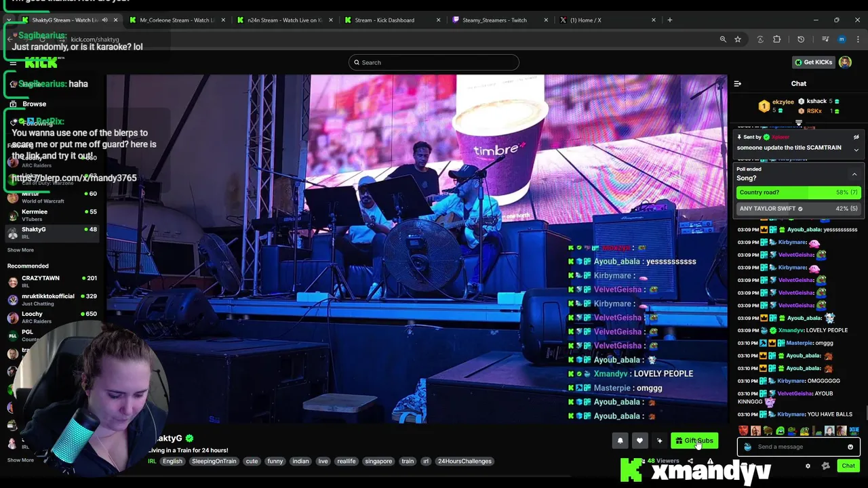868x488 pixels.
Task: Click the ShaktyG channel in sidebar
Action: pos(53,232)
